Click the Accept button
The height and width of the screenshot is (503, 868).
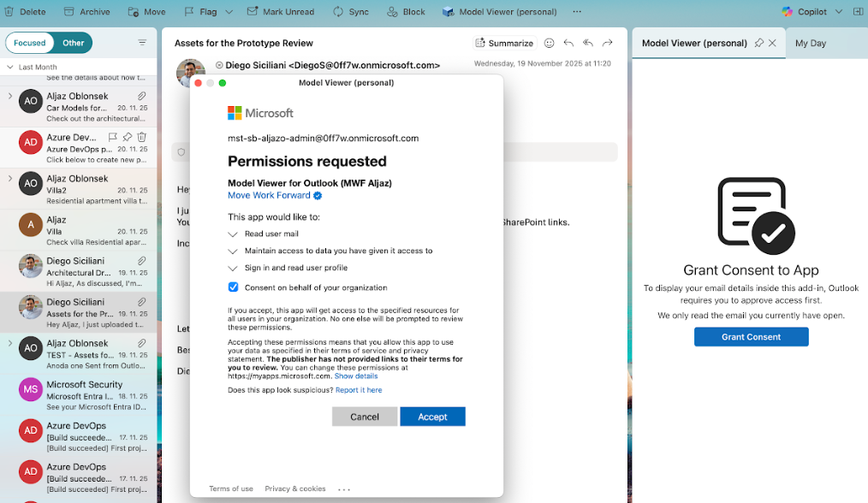coord(432,417)
